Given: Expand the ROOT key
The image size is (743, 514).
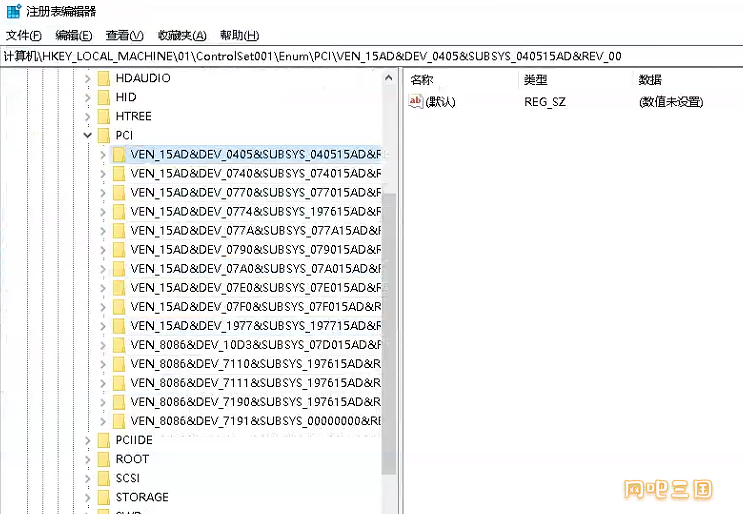Looking at the screenshot, I should click(88, 460).
